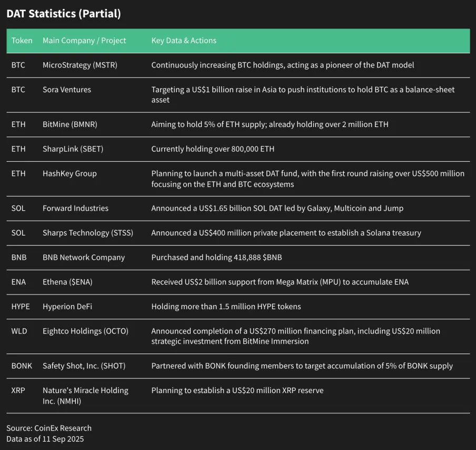Click the SharpLink (SBET) company name
The height and width of the screenshot is (450, 476).
[73, 149]
